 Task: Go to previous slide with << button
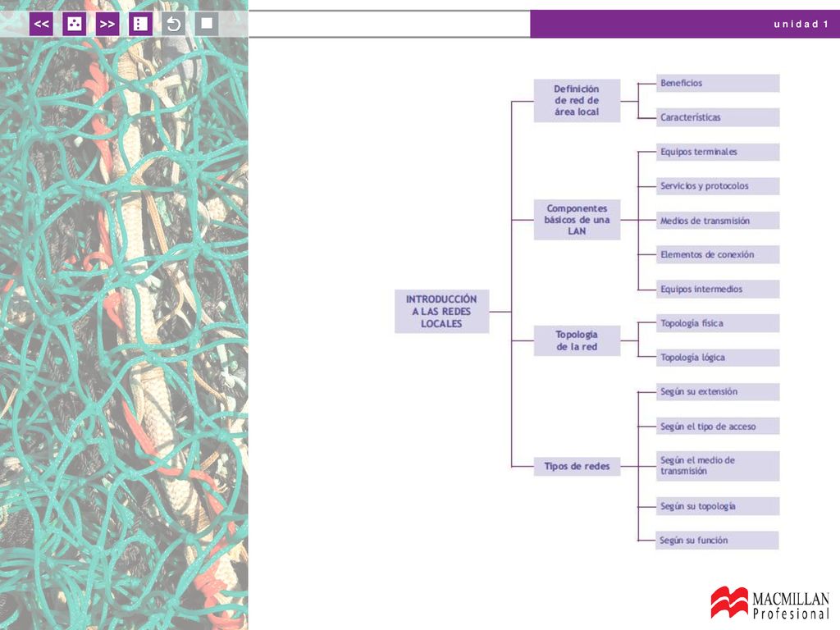(41, 24)
